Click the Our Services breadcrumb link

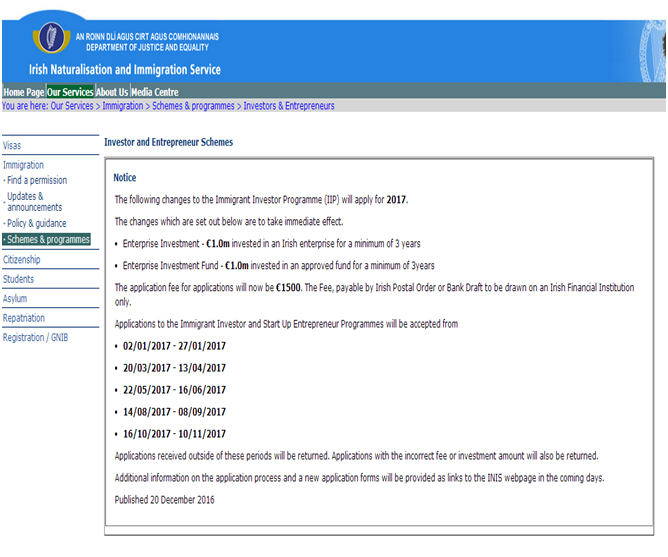[x=73, y=106]
